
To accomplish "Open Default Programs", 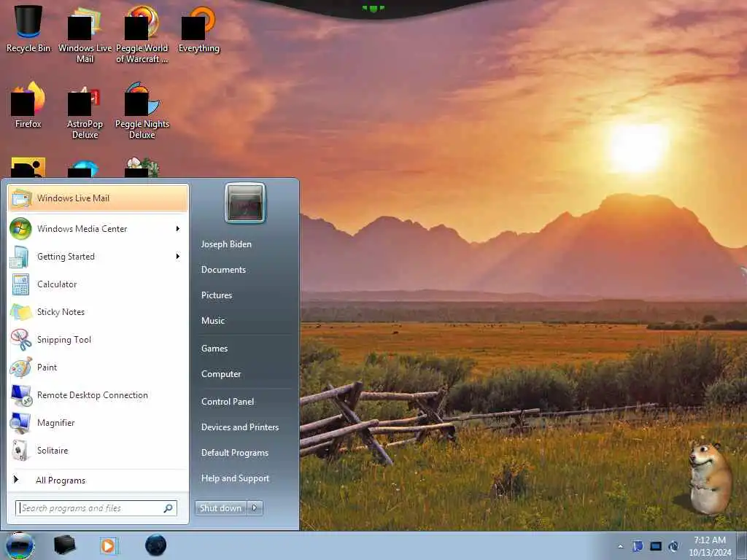I will pyautogui.click(x=235, y=453).
